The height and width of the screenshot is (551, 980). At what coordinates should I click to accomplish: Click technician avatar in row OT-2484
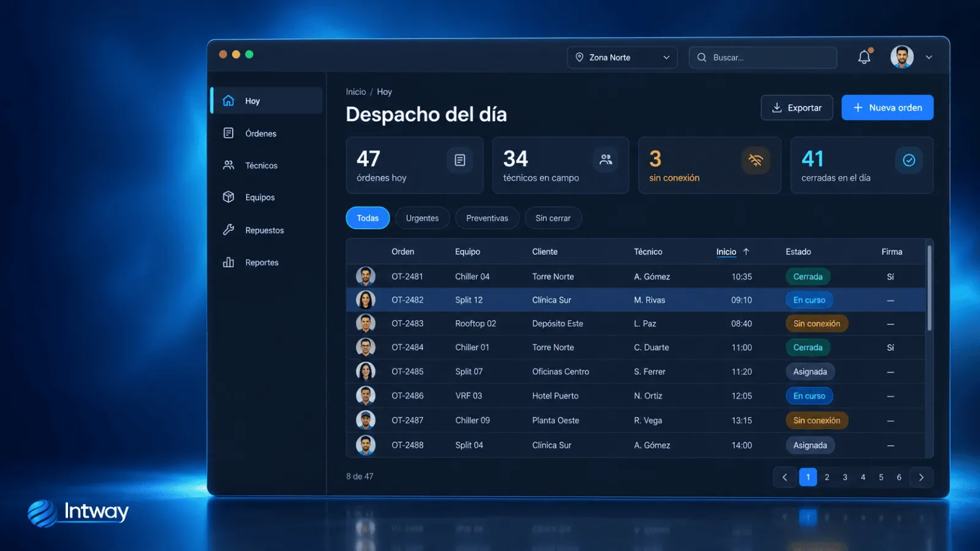366,347
